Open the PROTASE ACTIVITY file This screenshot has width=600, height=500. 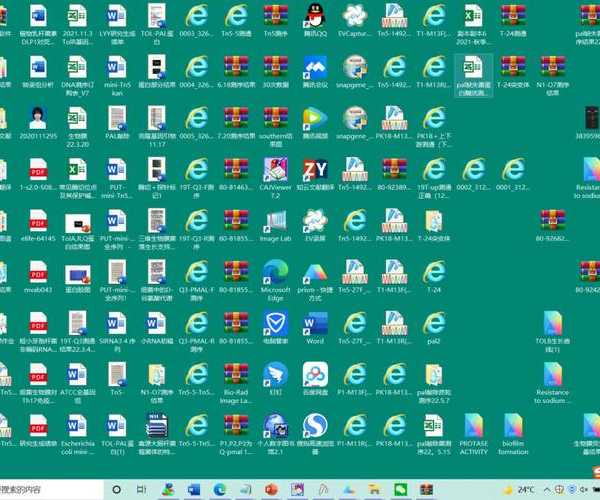tap(474, 427)
